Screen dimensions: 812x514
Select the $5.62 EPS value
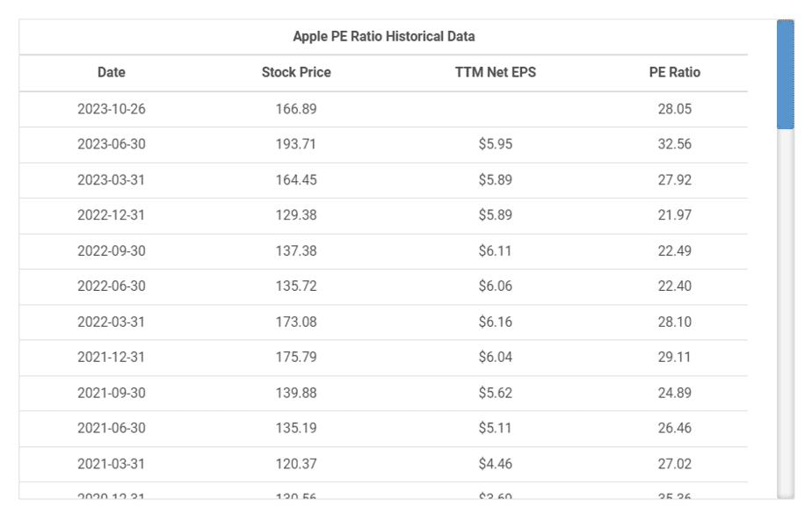[495, 393]
